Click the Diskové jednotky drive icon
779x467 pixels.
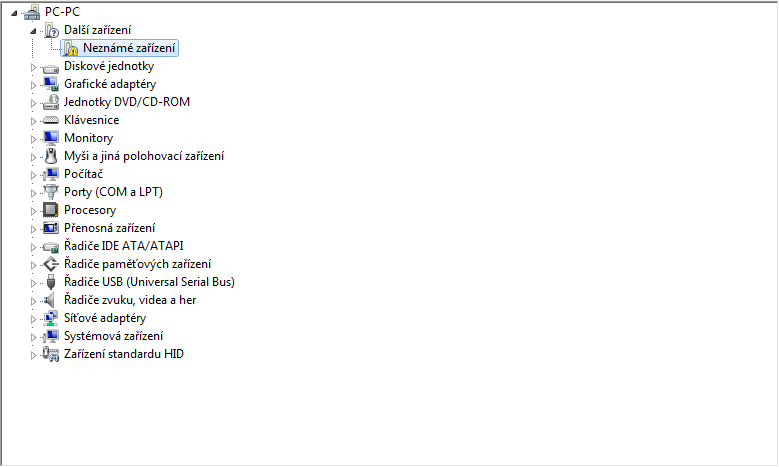[x=51, y=67]
